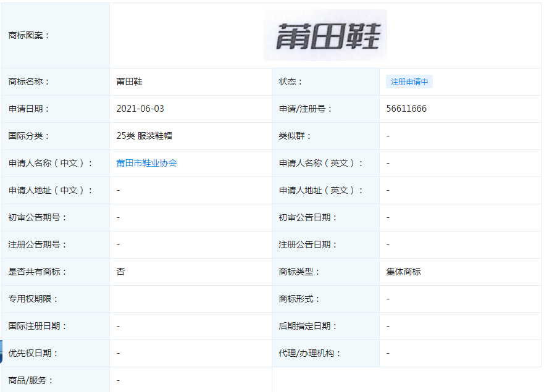
Task: Click the 注册公告日期 label
Action: click(x=308, y=244)
